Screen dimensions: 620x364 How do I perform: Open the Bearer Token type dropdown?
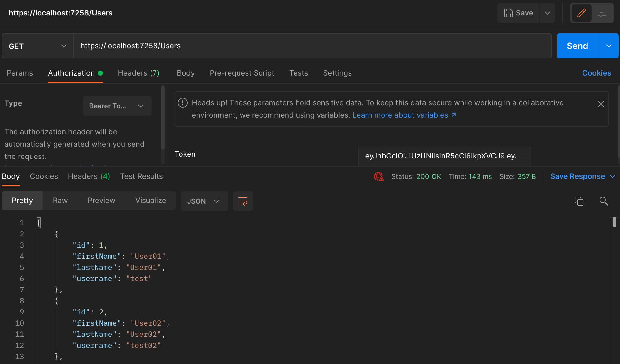(117, 106)
